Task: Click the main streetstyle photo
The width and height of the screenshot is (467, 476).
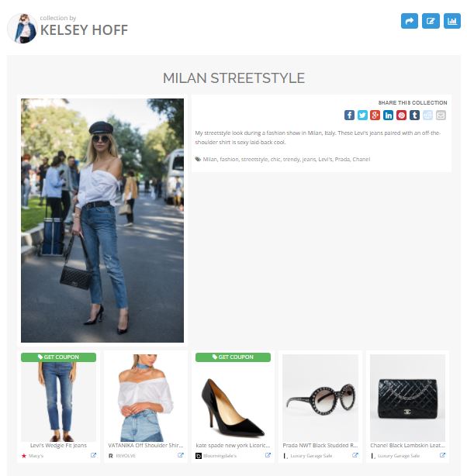Action: [102, 220]
